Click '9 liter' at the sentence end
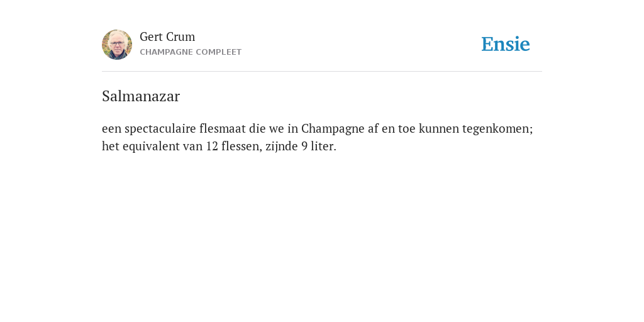 point(318,146)
